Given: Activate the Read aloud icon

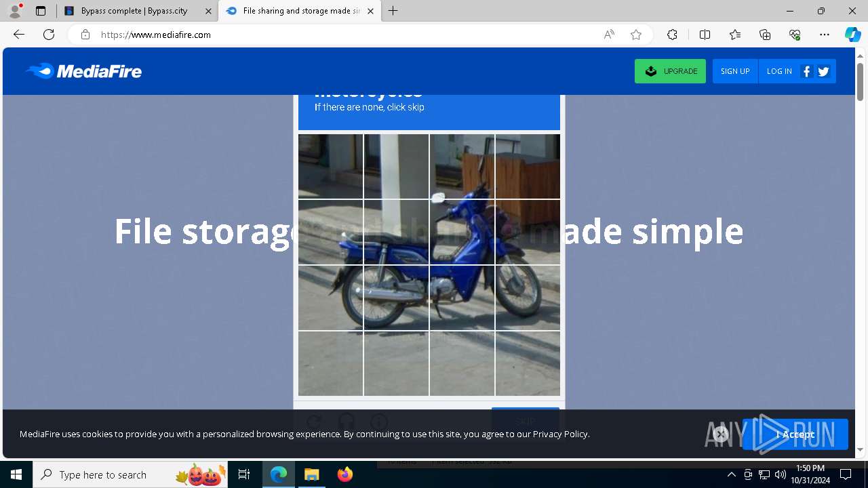Looking at the screenshot, I should 609,35.
